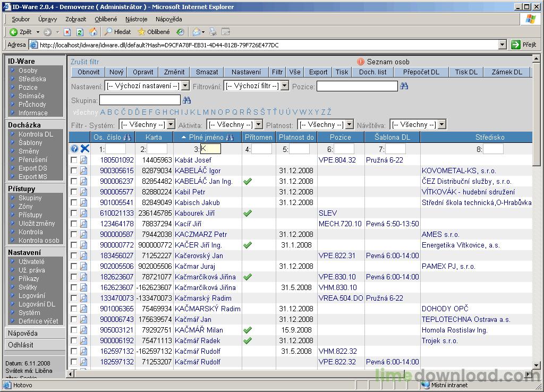544x392 pixels.
Task: Check the checkbox for KABELÁČ Igor
Action: pyautogui.click(x=74, y=171)
